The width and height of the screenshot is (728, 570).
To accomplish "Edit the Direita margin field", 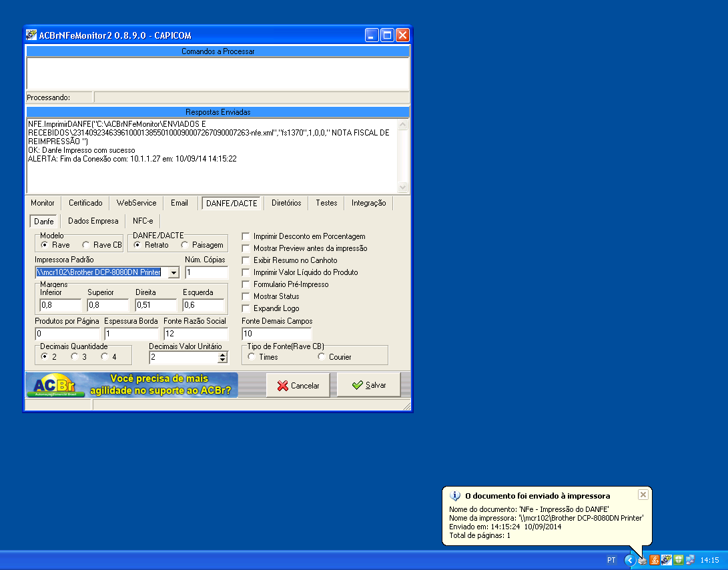I will 156,305.
